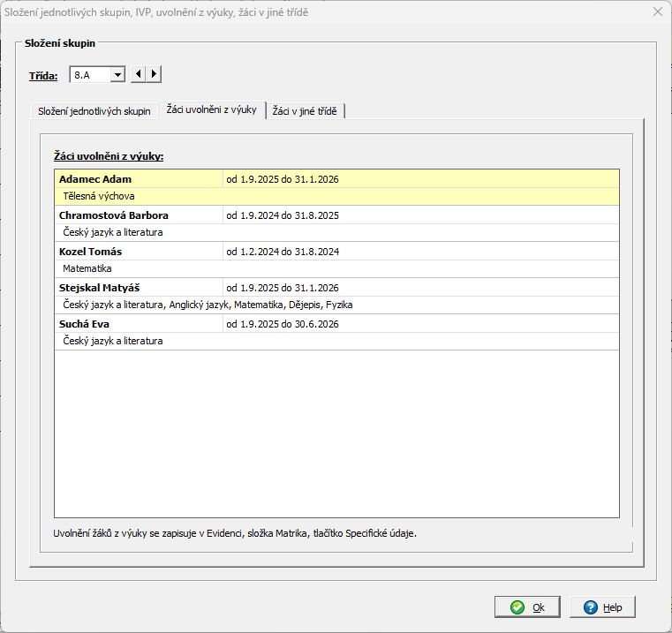Viewport: 672px width, 633px height.
Task: Click the next class arrow button
Action: point(154,75)
